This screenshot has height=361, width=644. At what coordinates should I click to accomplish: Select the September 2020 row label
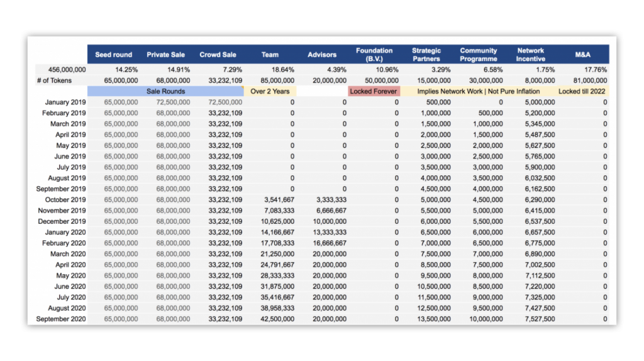click(x=61, y=319)
